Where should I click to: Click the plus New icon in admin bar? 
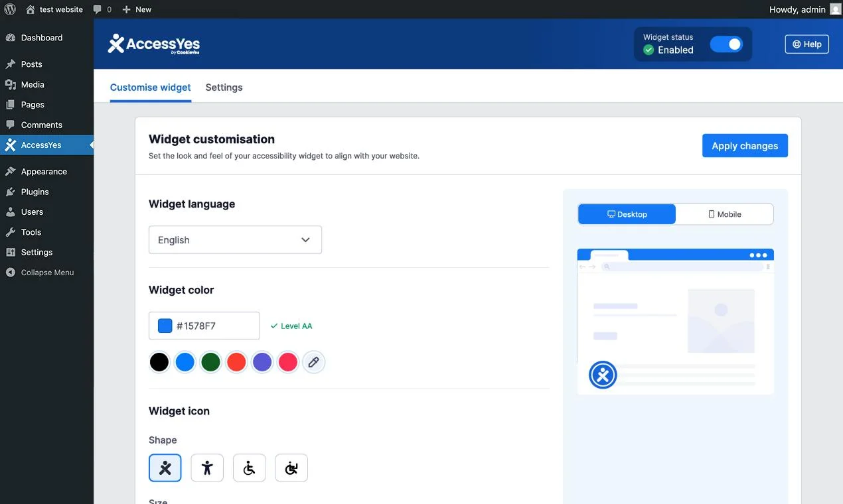click(127, 9)
